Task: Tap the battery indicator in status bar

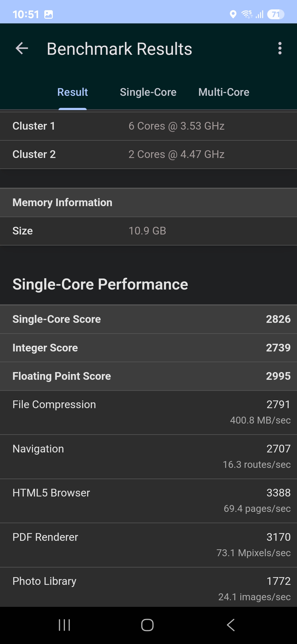Action: pos(276,14)
